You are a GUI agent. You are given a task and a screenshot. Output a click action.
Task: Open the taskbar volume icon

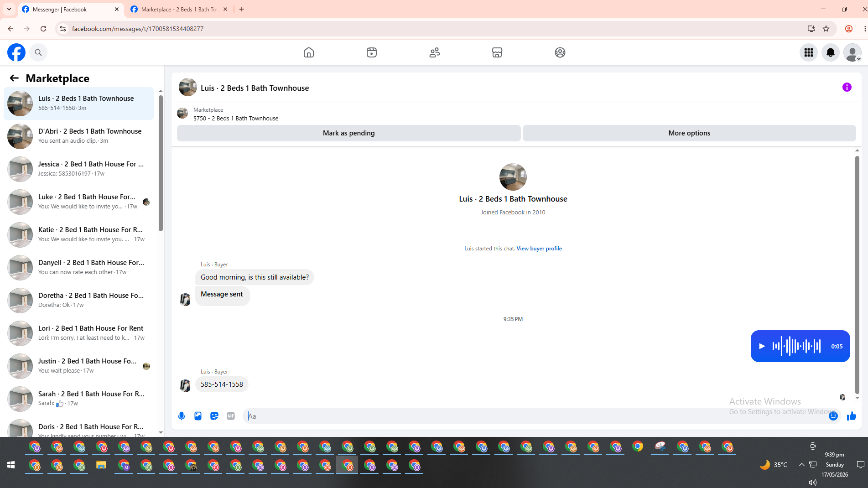(812, 482)
